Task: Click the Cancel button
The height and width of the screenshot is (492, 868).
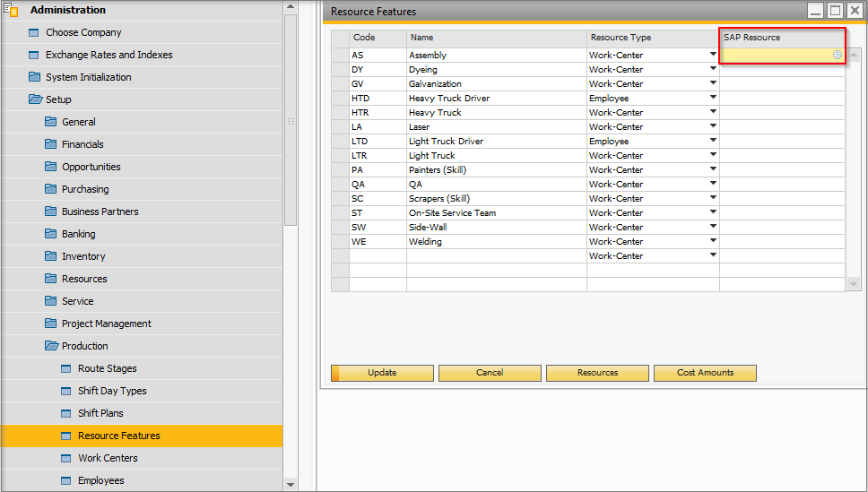Action: [490, 373]
